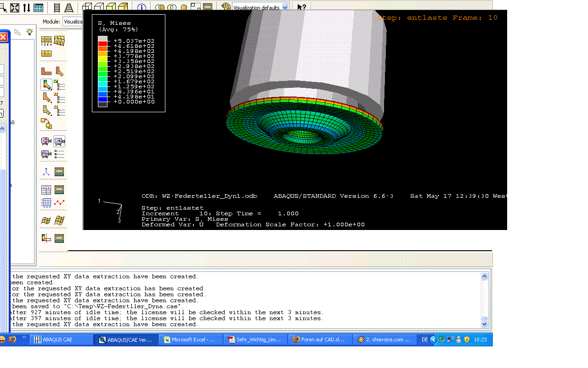Click animate scale factor camera icon
This screenshot has height=368, width=588.
pyautogui.click(x=46, y=141)
